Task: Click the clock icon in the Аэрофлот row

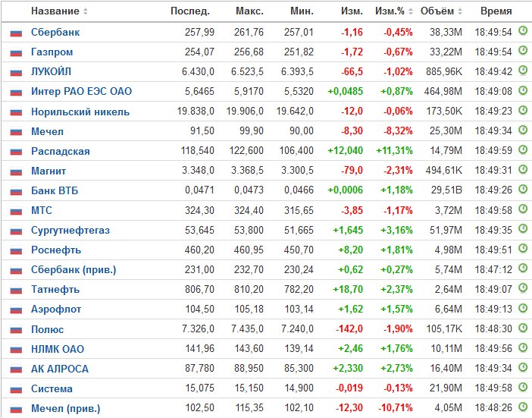Action: click(x=523, y=308)
